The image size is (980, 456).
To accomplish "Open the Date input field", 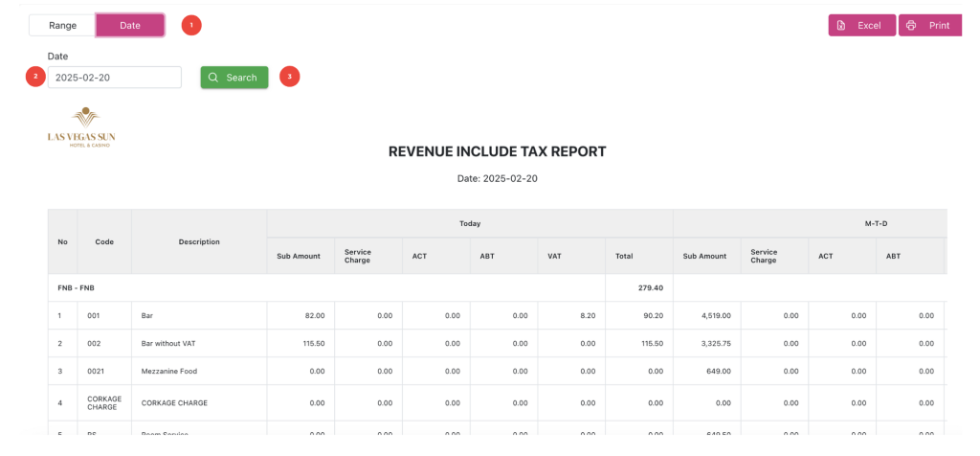I will (115, 78).
